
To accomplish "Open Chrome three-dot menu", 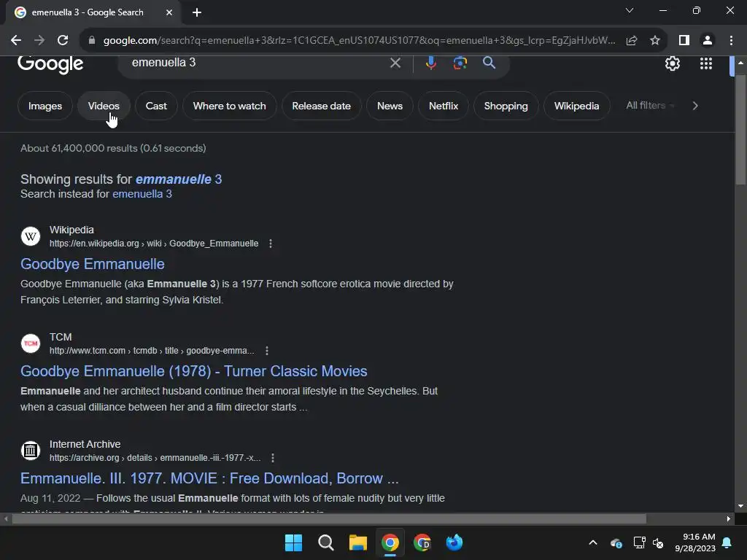I will tap(731, 41).
